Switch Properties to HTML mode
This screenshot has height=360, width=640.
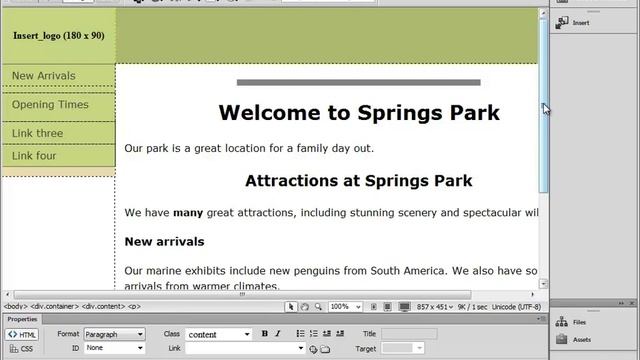(22, 334)
